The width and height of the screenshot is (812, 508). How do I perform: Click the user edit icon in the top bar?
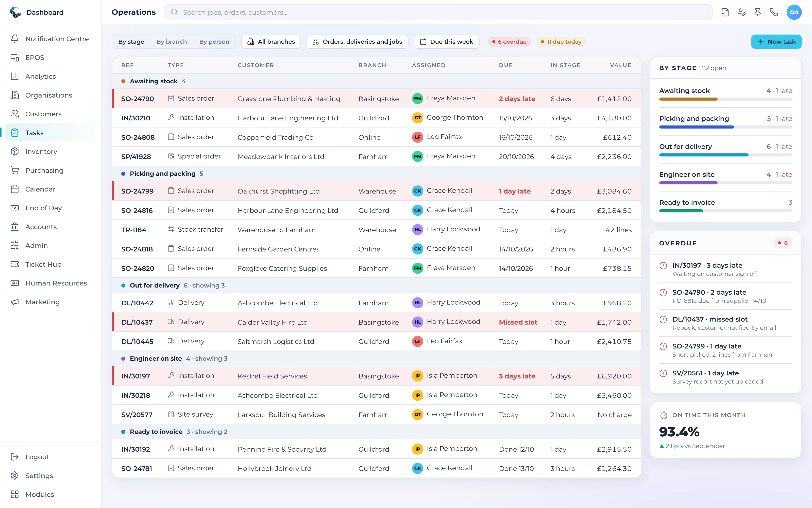741,12
